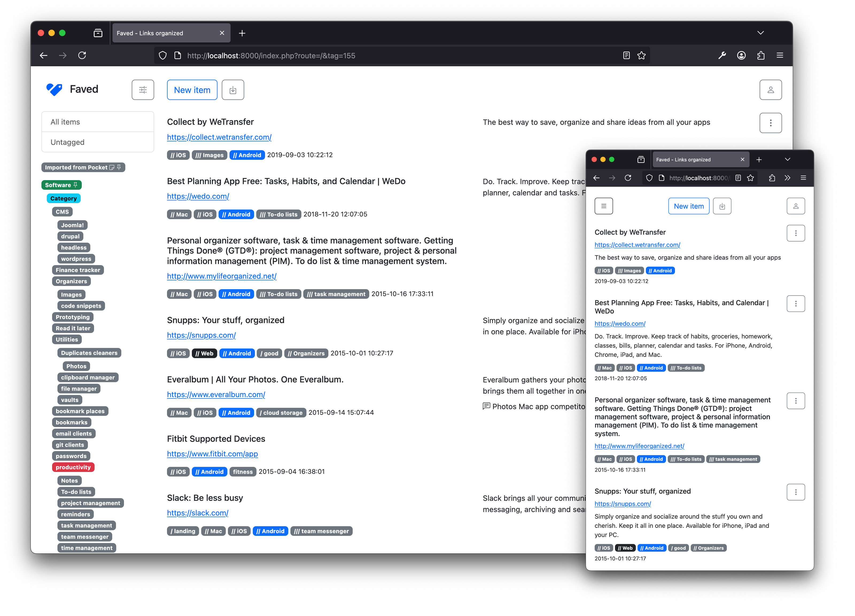This screenshot has height=616, width=855.
Task: Click the import icon button in small window
Action: [x=722, y=206]
